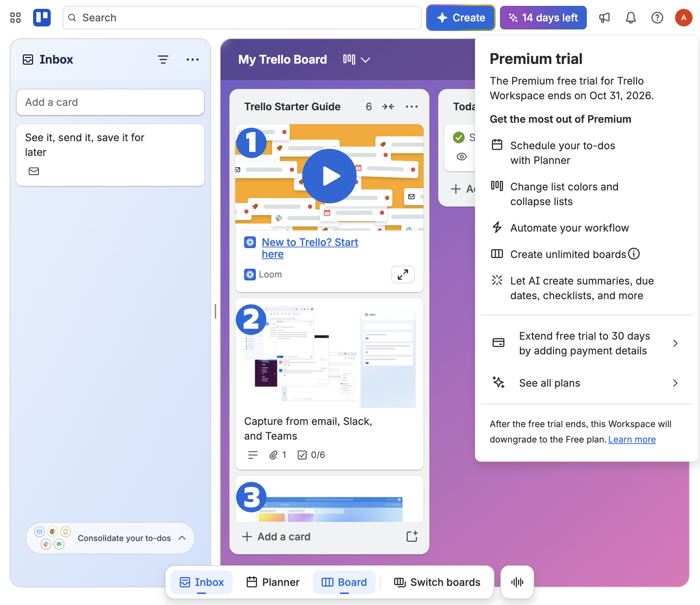Screen dimensions: 700x605
Task: Open Trello Starter Guide list actions menu
Action: coord(412,107)
